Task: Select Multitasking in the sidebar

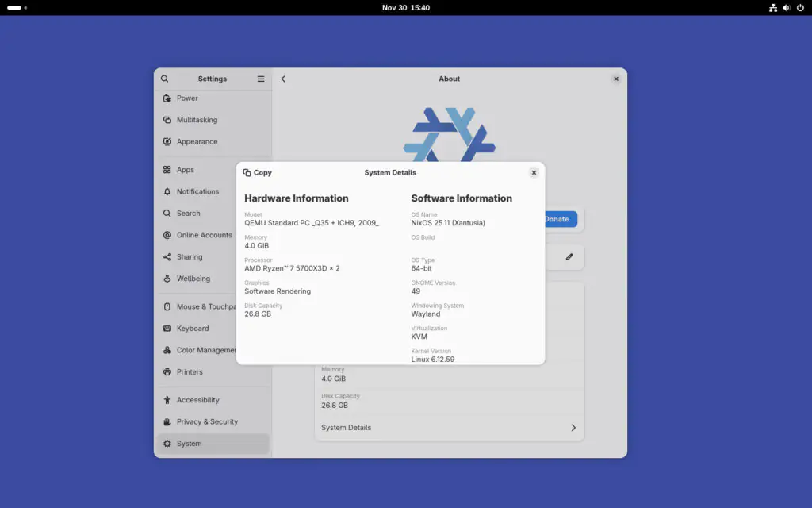Action: [x=197, y=120]
